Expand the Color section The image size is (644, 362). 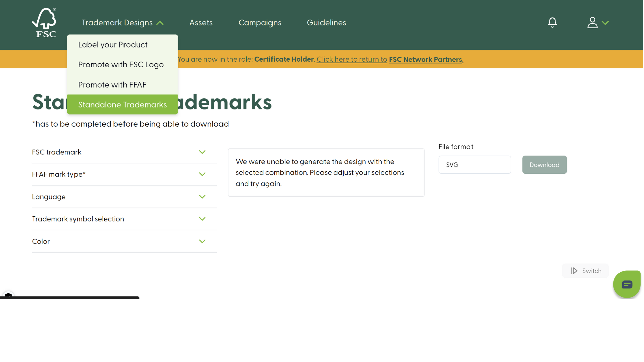(x=202, y=241)
